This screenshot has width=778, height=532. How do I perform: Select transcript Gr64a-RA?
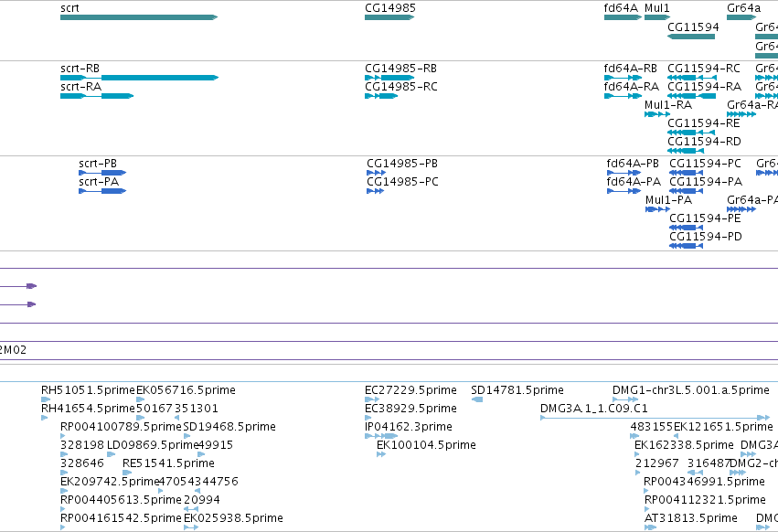click(x=741, y=114)
